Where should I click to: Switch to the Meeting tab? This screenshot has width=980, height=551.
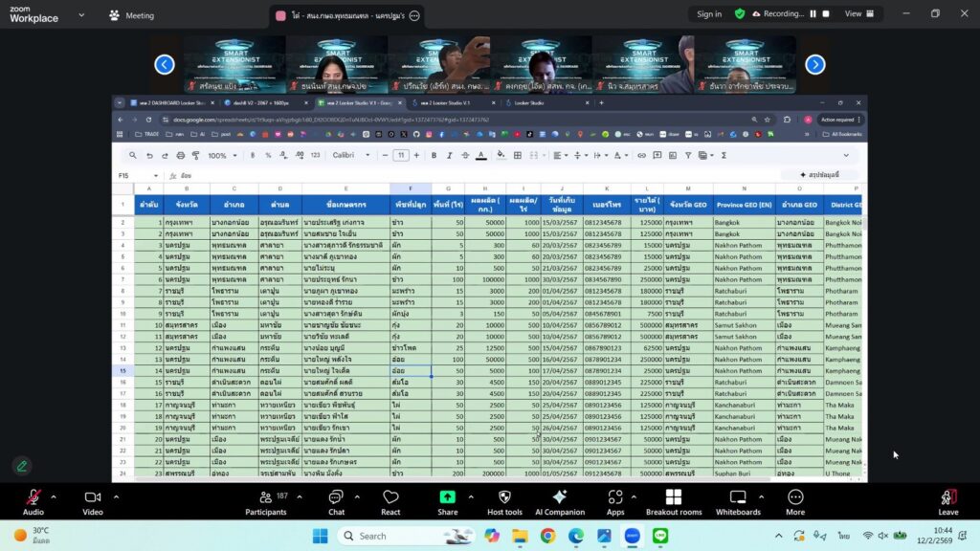pyautogui.click(x=131, y=15)
